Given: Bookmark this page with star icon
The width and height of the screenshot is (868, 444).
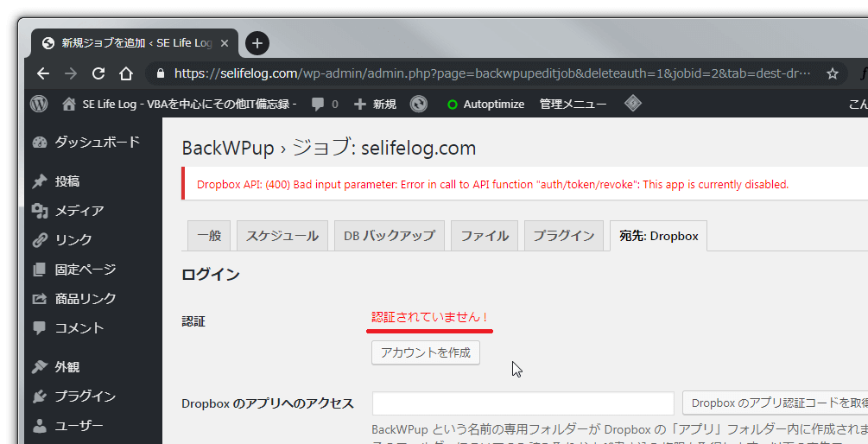Looking at the screenshot, I should pyautogui.click(x=833, y=73).
